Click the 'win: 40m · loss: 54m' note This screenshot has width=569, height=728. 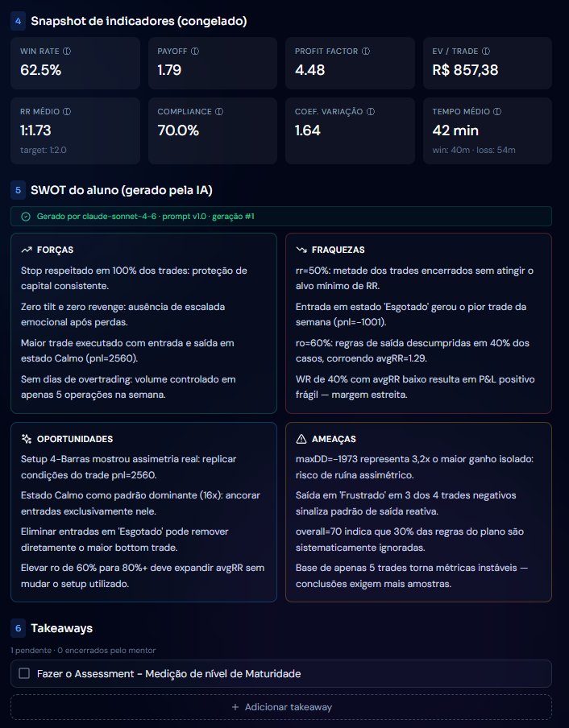[474, 150]
